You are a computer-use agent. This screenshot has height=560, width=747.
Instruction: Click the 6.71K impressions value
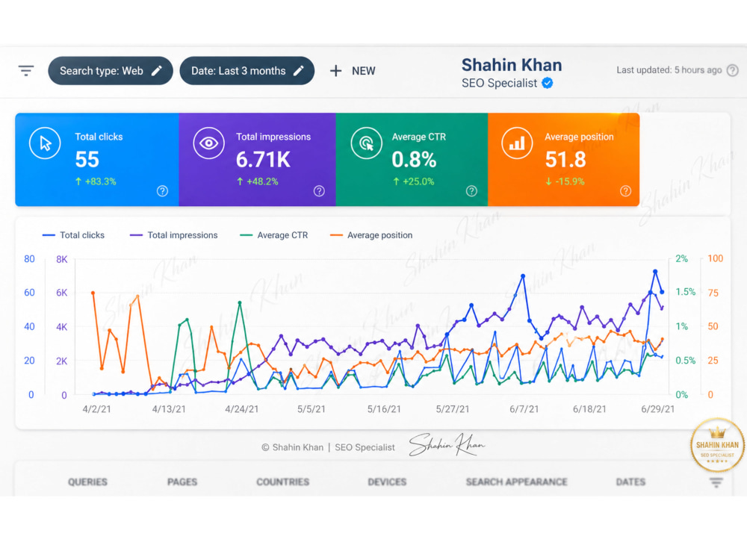[263, 160]
